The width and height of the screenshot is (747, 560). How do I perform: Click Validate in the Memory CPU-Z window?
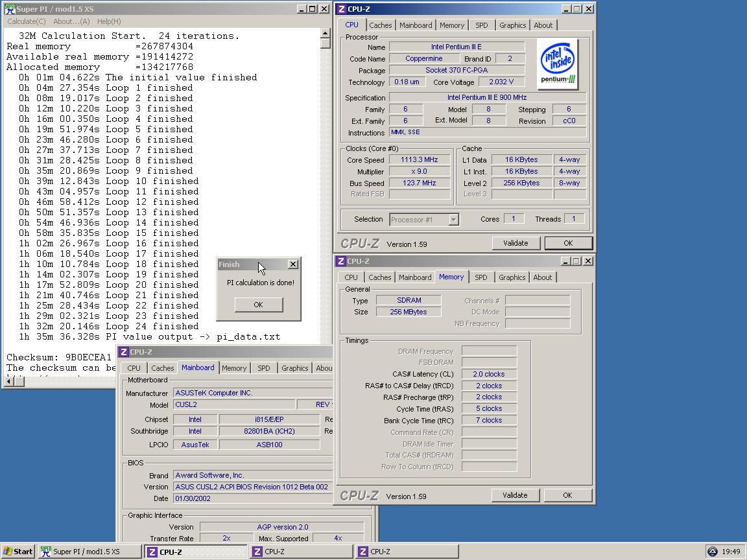515,495
